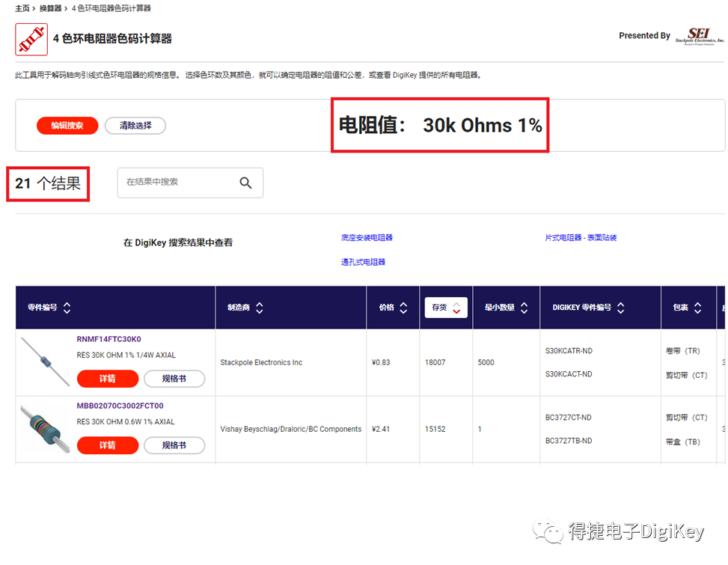This screenshot has width=728, height=565.
Task: Click the RNMF14FTC30K0 resistor thumbnail
Action: tap(45, 362)
